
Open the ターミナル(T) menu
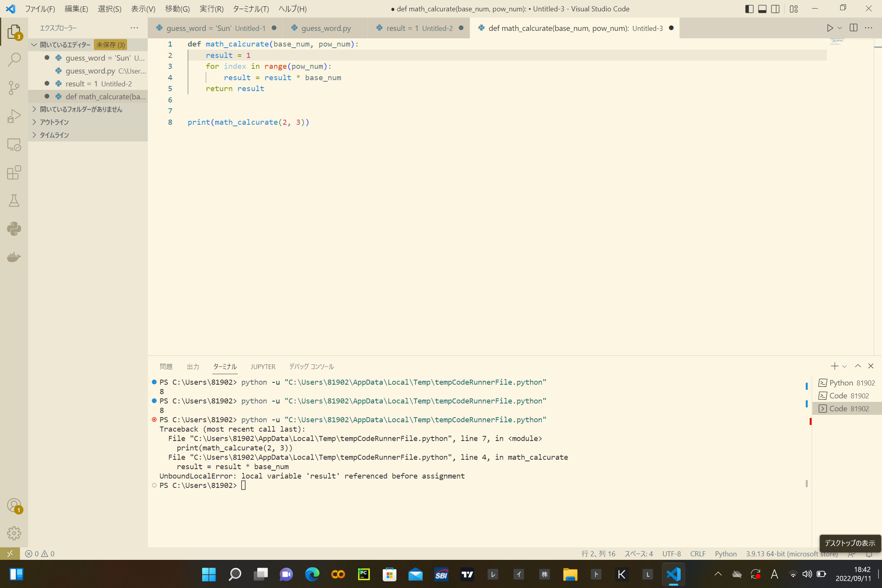click(251, 9)
